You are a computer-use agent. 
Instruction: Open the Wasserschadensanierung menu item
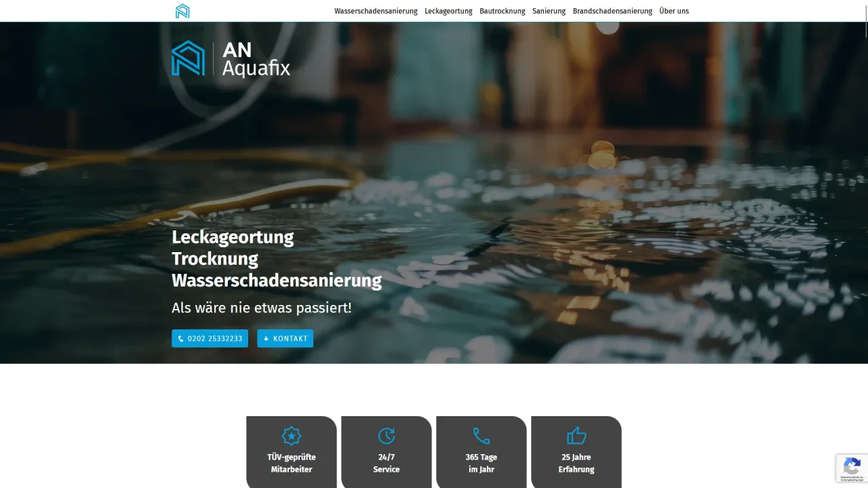coord(376,11)
